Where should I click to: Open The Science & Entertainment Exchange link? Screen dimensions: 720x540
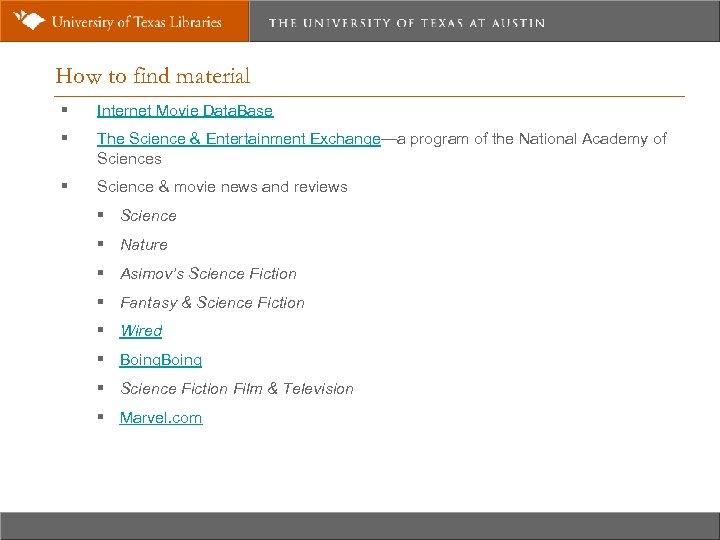[239, 139]
